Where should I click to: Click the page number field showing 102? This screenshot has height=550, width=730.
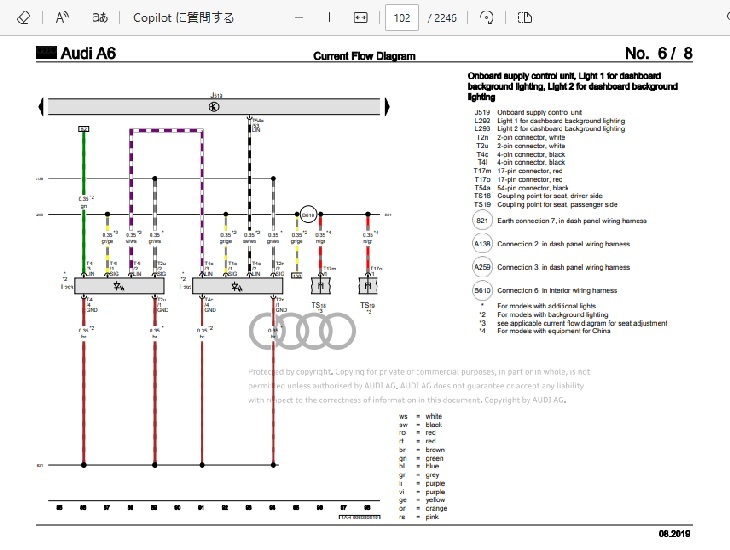[x=402, y=18]
